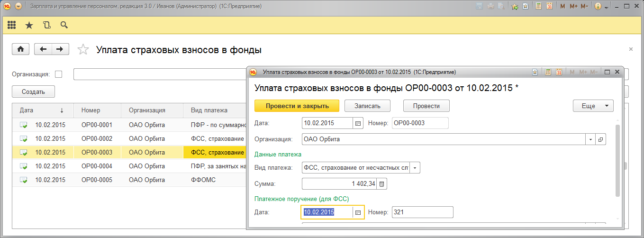Screen dimensions: 644x238
Task: Open calendar picker for the document date
Action: click(358, 123)
